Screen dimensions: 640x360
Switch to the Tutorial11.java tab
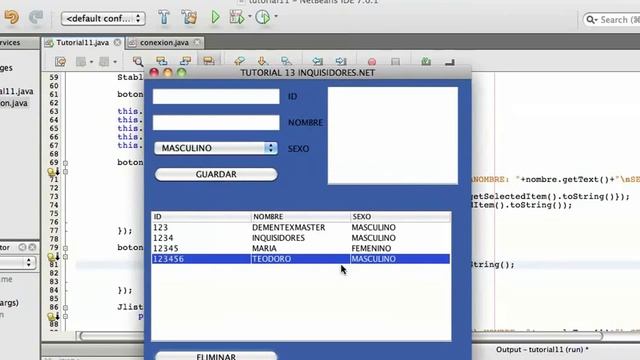pos(82,42)
